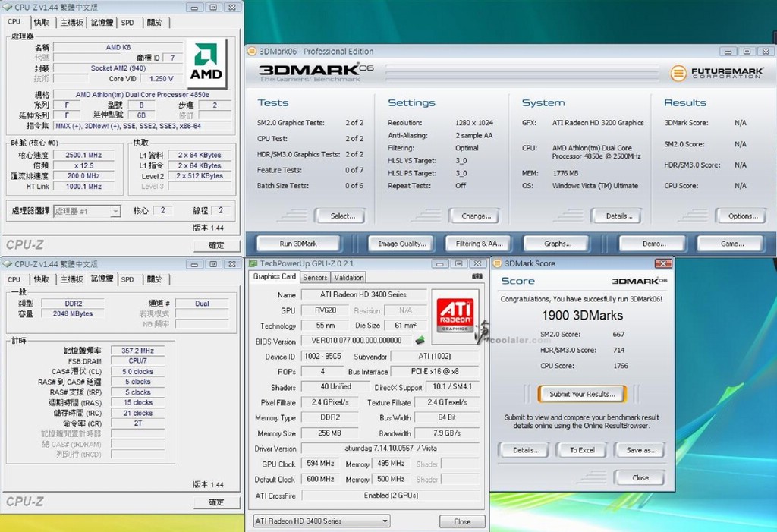Screen dimensions: 777x532
Task: Click the 2500.1 MHz core speed value
Action: [83, 155]
